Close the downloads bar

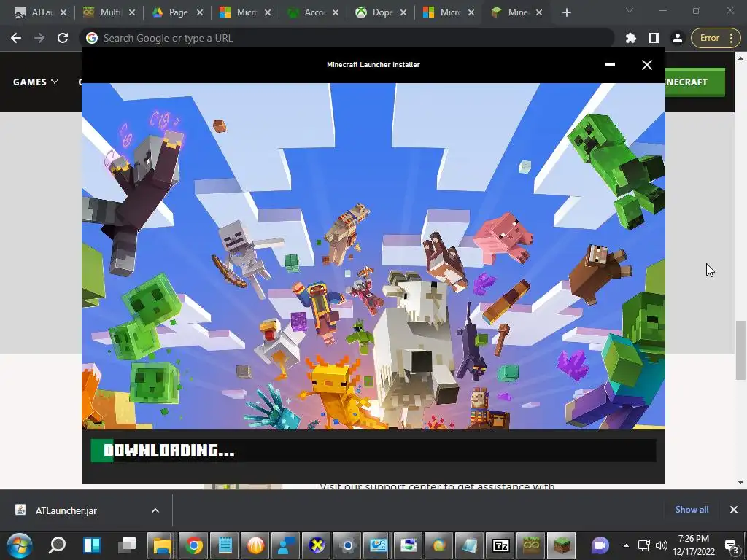(x=734, y=510)
